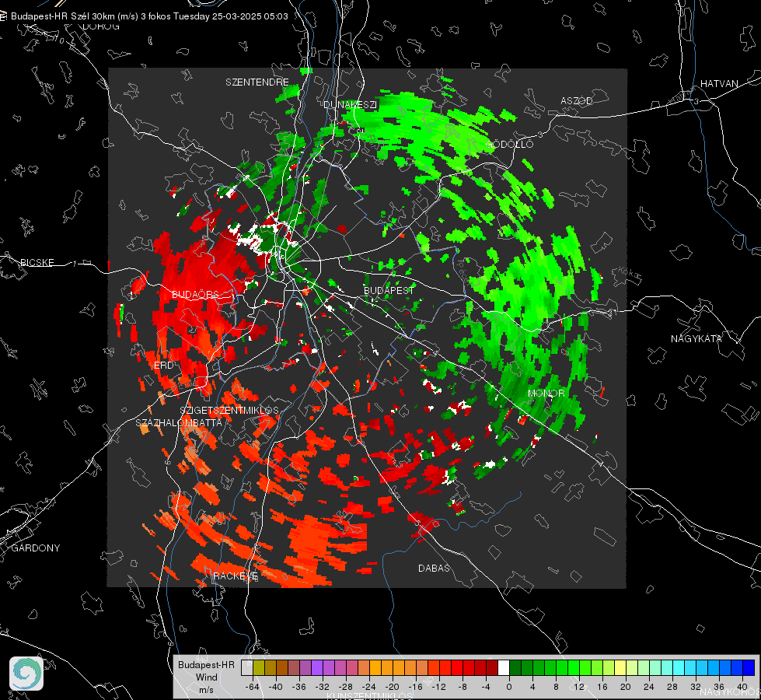Click the "36" legend scale value
The height and width of the screenshot is (700, 761).
tap(719, 687)
